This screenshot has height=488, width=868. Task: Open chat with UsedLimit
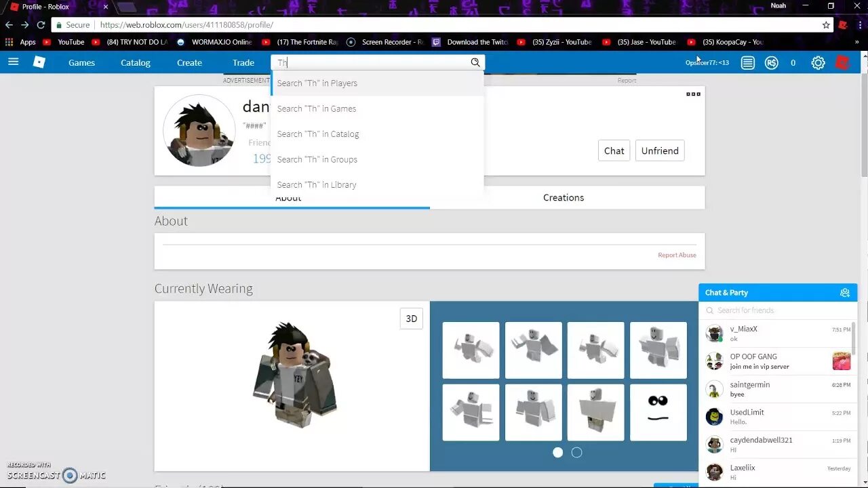tap(777, 417)
